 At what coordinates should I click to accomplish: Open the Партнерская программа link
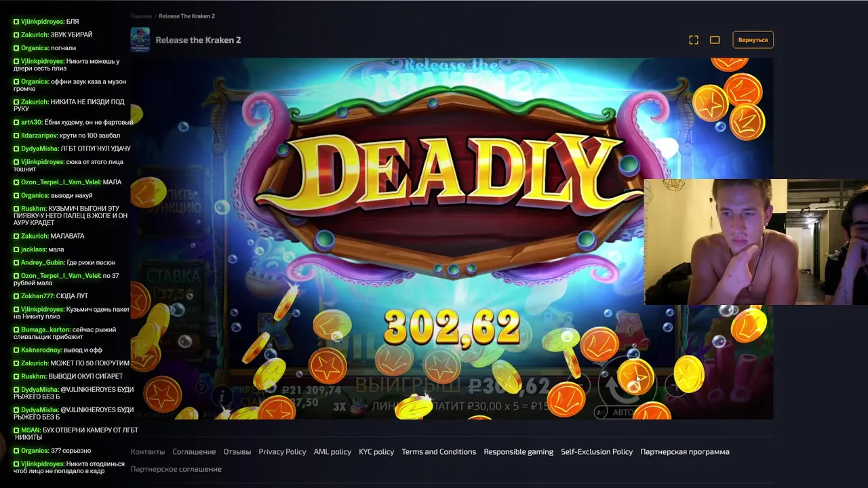685,451
